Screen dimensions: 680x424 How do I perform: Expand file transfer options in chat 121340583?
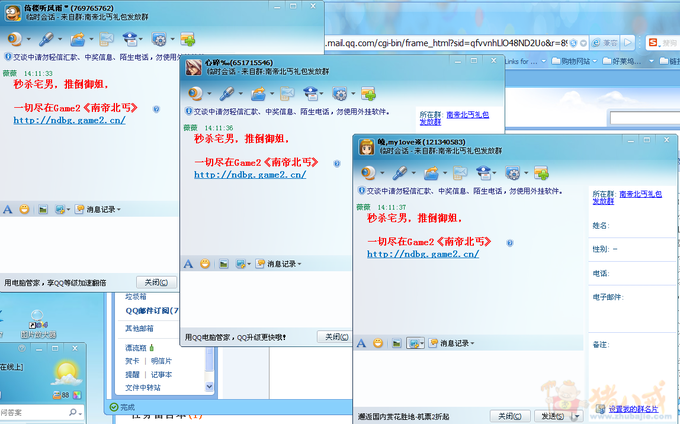coord(445,173)
